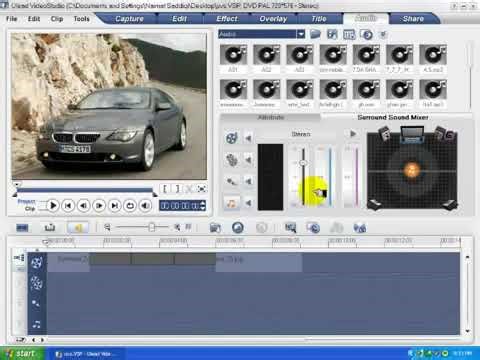This screenshot has width=480, height=360.
Task: Click the system volume speaker button
Action: pyautogui.click(x=146, y=206)
